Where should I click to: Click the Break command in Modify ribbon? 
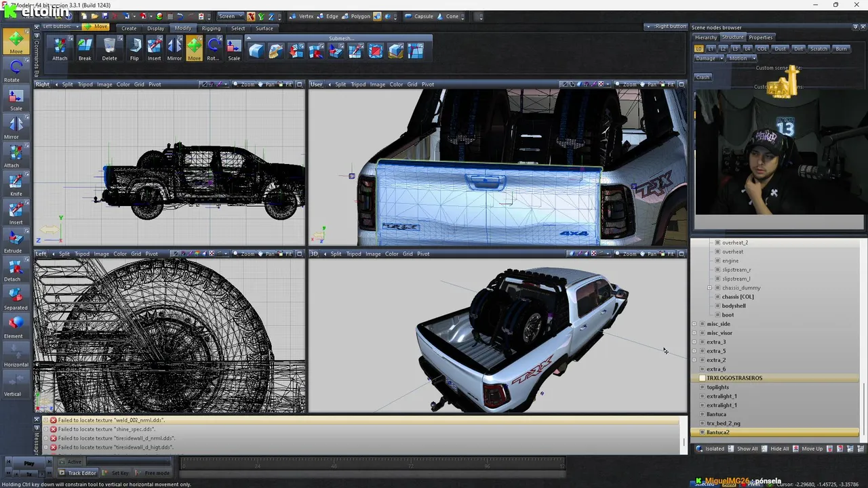click(x=85, y=49)
